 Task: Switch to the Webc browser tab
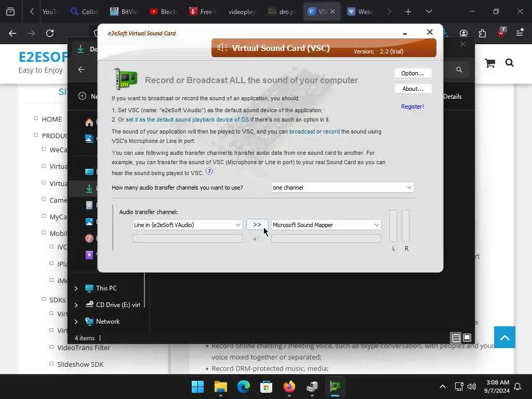(x=361, y=11)
